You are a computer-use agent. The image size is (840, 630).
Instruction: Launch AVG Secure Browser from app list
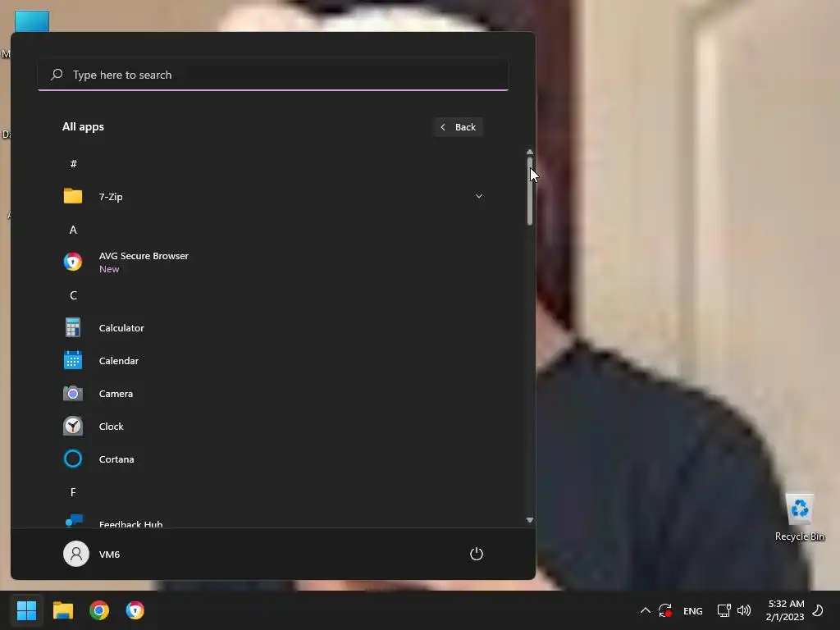pos(273,262)
